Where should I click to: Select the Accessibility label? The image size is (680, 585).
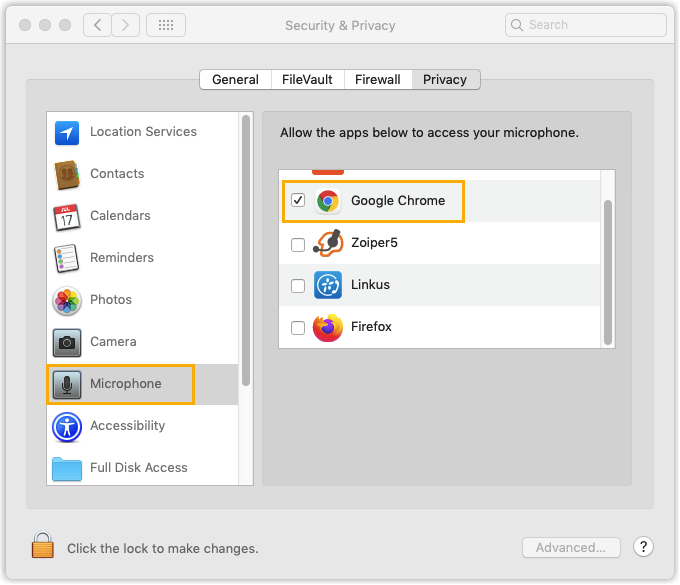pyautogui.click(x=128, y=426)
